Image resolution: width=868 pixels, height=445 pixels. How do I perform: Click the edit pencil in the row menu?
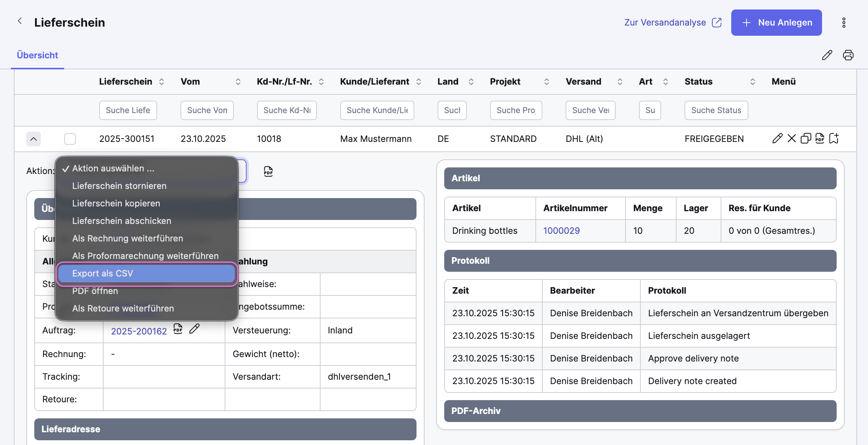point(777,139)
